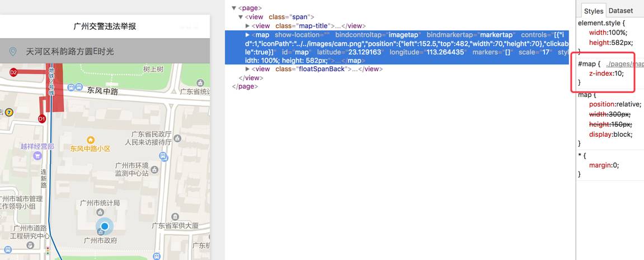The width and height of the screenshot is (644, 260).
Task: Expand the highlighted map element
Action: pyautogui.click(x=247, y=35)
